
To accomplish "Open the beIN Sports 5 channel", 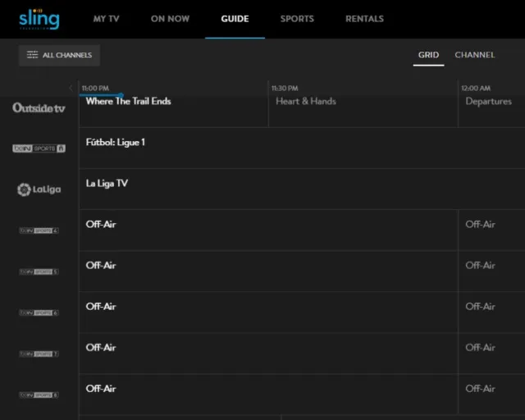I will (39, 272).
